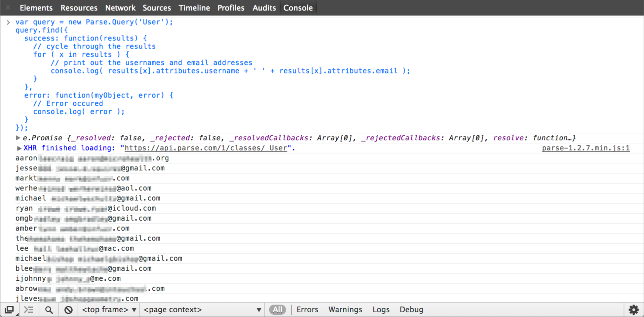Select the Console tab
644x317 pixels.
click(x=298, y=8)
